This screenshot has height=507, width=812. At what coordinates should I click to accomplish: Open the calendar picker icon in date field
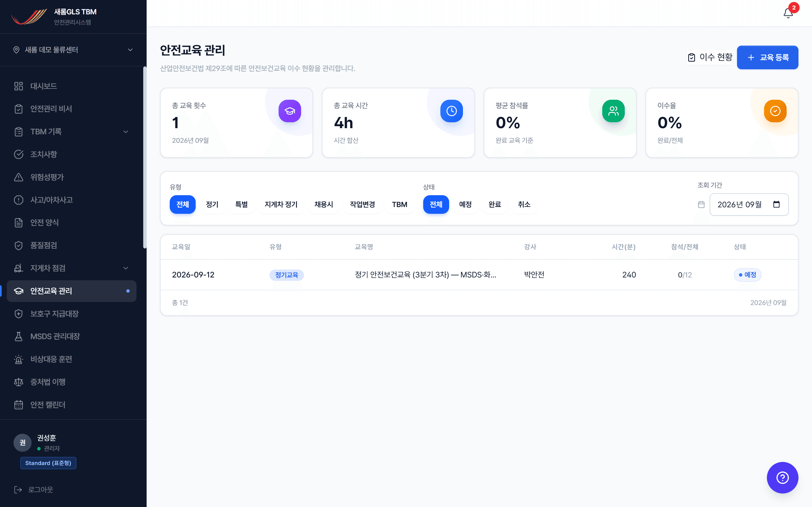776,204
